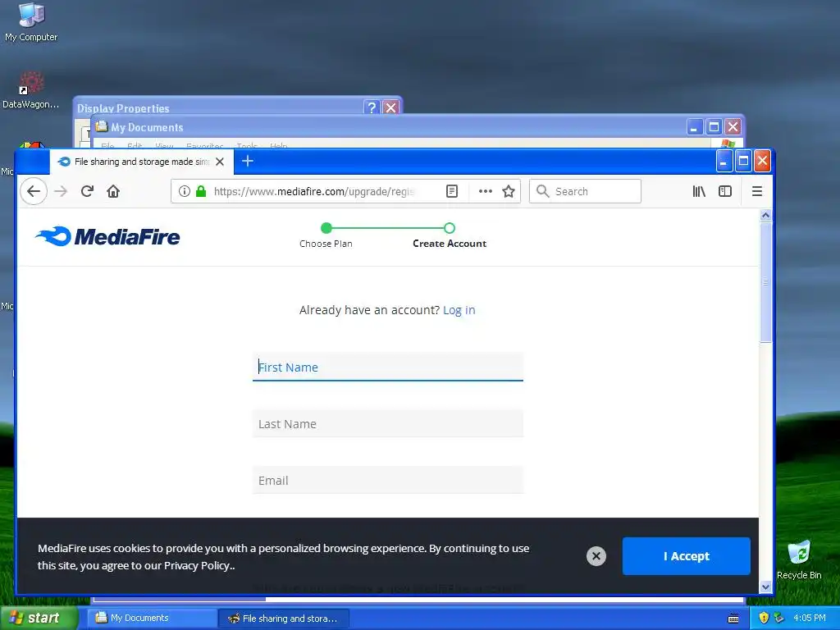Click Display Properties help question button
This screenshot has height=630, width=840.
pyautogui.click(x=372, y=107)
